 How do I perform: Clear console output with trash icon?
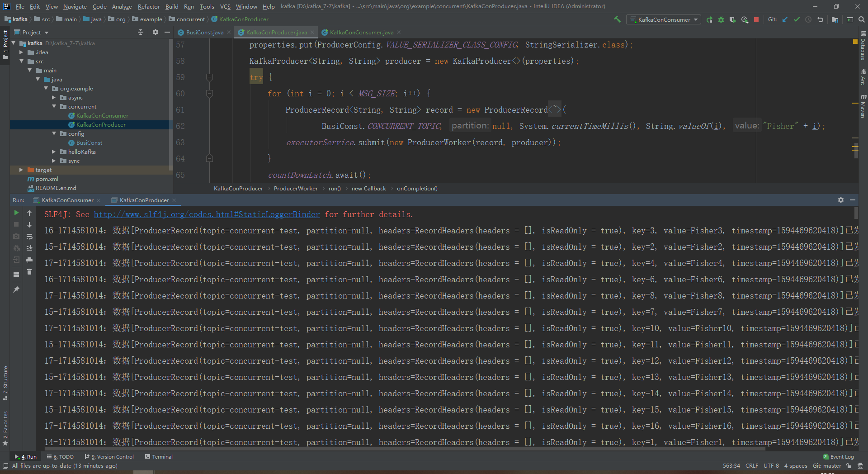click(29, 272)
